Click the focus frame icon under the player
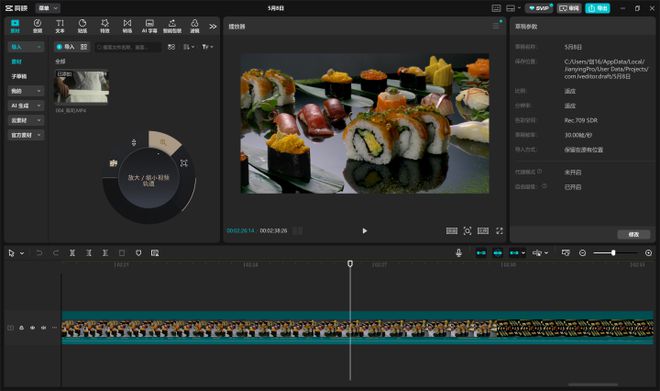This screenshot has height=391, width=660. click(467, 231)
